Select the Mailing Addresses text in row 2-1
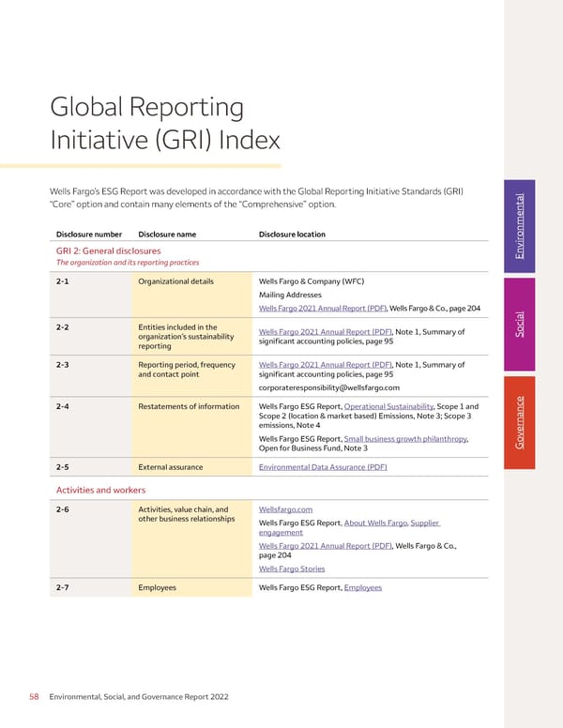 point(291,295)
